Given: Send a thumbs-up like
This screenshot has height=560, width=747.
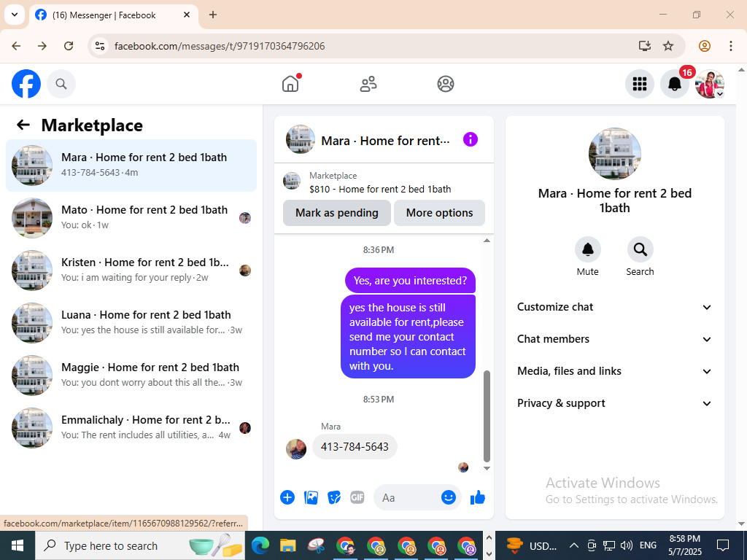Looking at the screenshot, I should coord(477,497).
